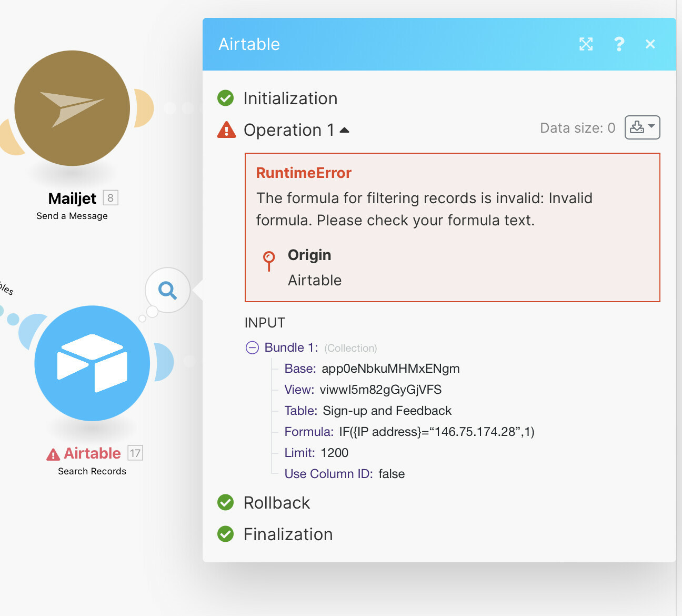Click the Airtable module red title
This screenshot has width=682, height=616.
[x=92, y=453]
